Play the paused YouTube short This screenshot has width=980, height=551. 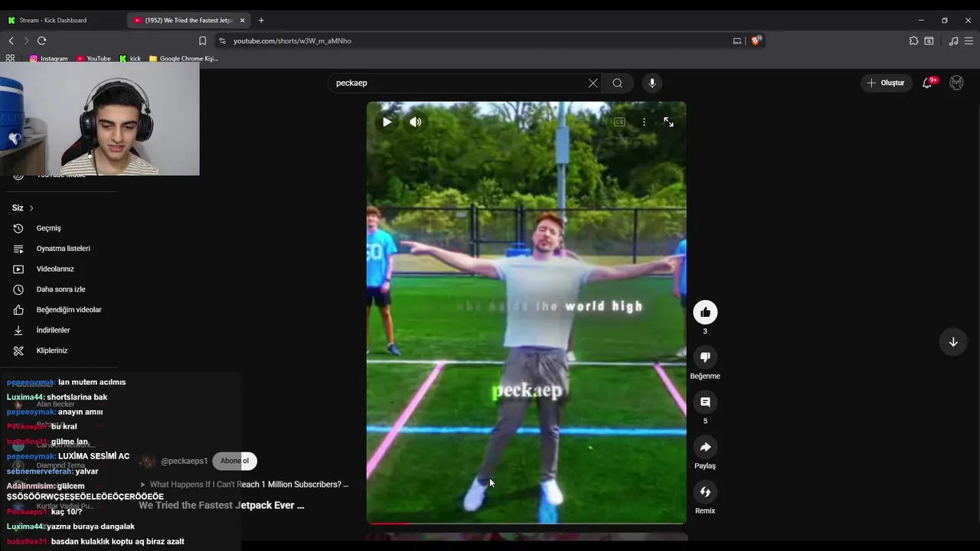[387, 122]
